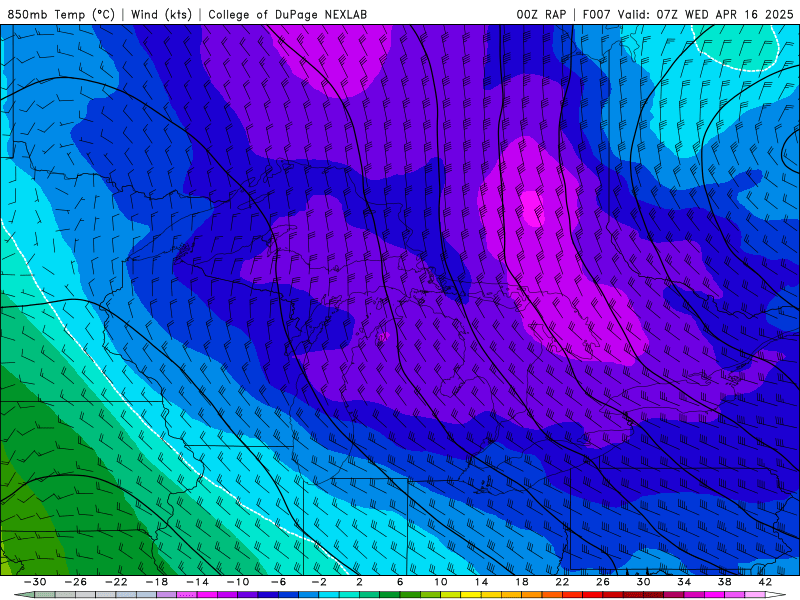Select the "-18" temperature scale value
Screen dimensions: 800x600
click(157, 582)
